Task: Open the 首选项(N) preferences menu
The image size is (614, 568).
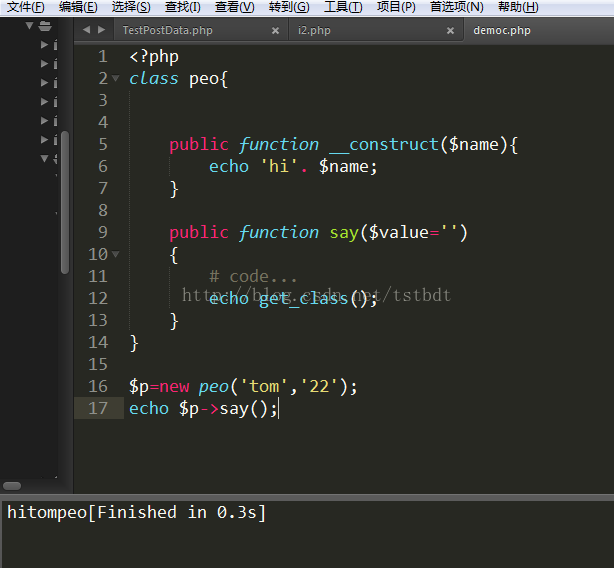Action: [x=457, y=7]
